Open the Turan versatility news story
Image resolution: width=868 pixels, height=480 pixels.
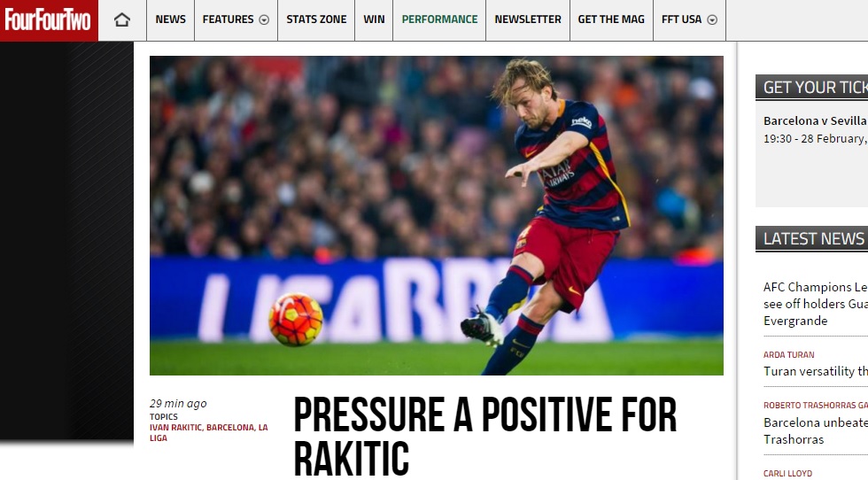[x=816, y=371]
